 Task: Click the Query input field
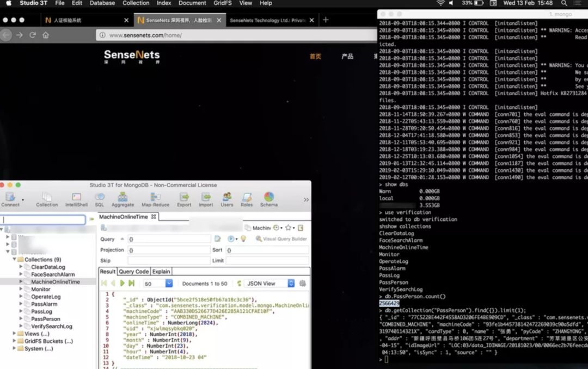[169, 239]
